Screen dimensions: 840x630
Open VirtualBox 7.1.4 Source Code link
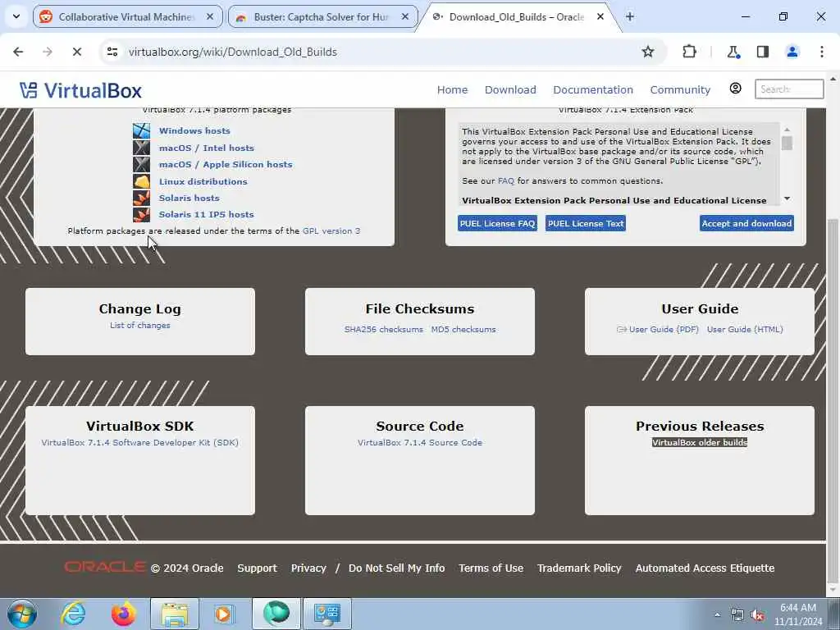coord(420,442)
